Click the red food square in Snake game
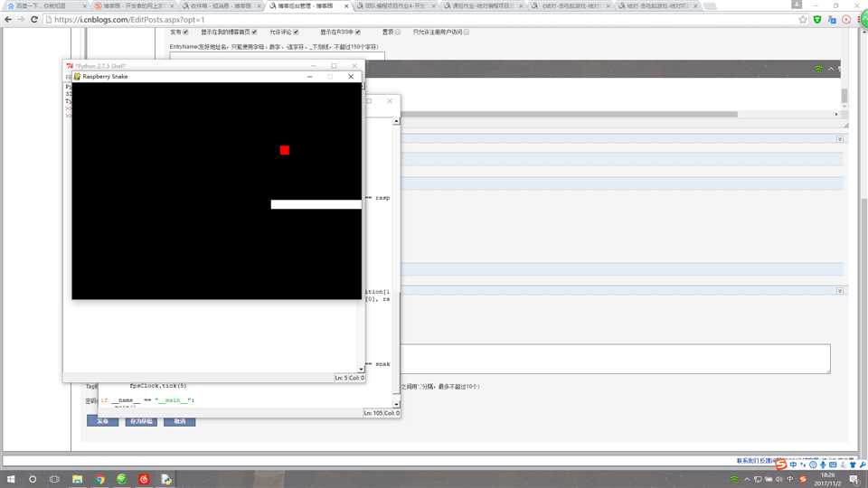 coord(285,150)
